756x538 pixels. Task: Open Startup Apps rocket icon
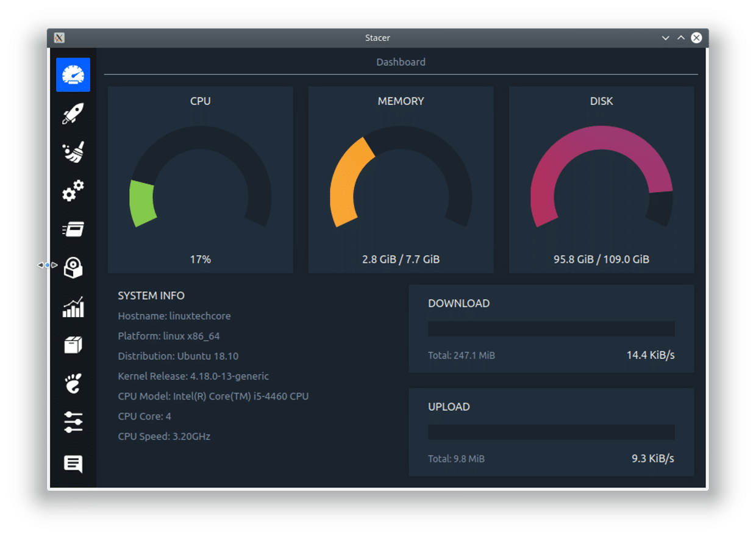click(73, 114)
